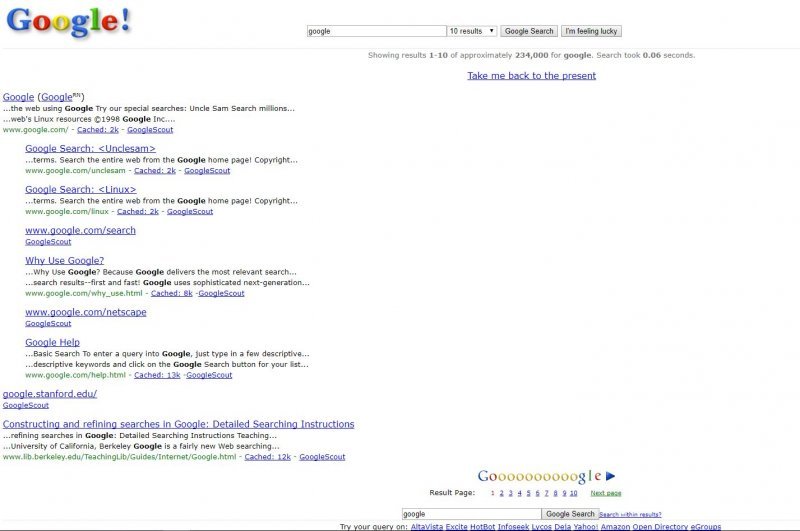Open GoogleScout for the google.com/unclesam result
Viewport: 800px width, 531px height.
click(207, 170)
